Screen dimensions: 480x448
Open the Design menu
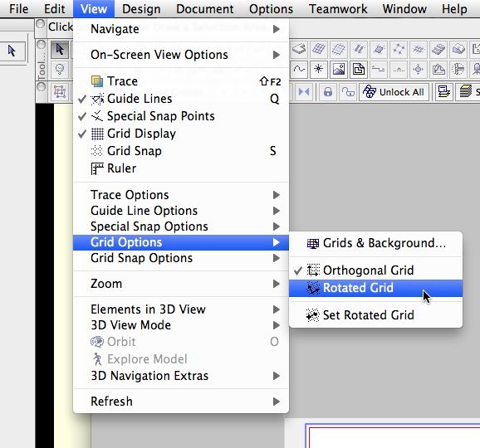(141, 9)
